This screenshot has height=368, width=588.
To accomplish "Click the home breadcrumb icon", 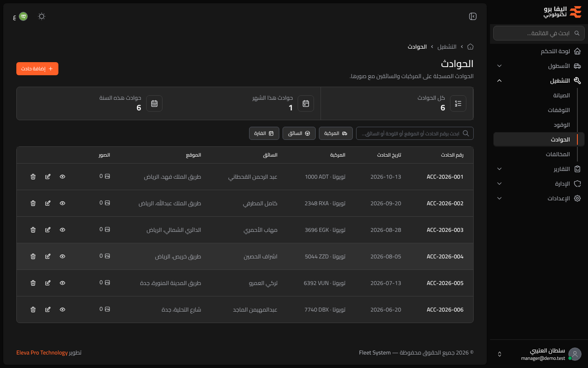I will 470,47.
